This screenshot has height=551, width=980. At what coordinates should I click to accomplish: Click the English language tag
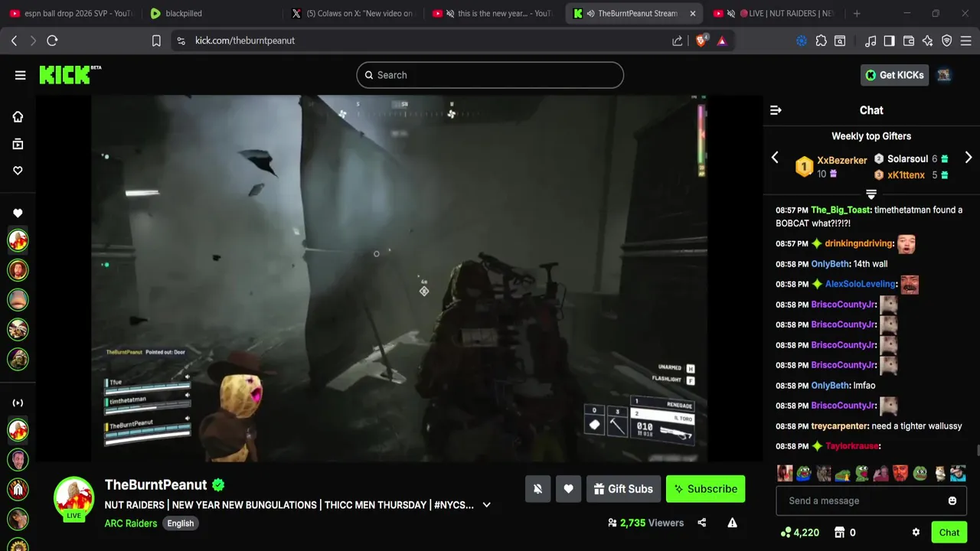181,523
